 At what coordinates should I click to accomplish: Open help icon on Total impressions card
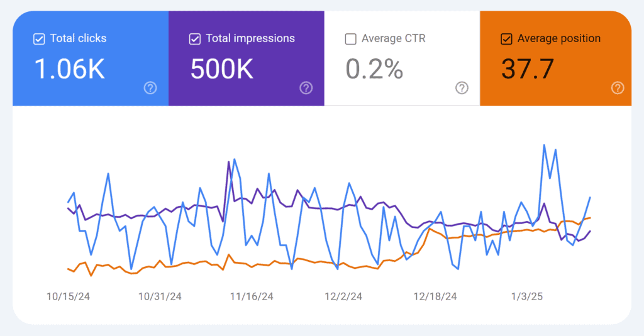pyautogui.click(x=306, y=88)
